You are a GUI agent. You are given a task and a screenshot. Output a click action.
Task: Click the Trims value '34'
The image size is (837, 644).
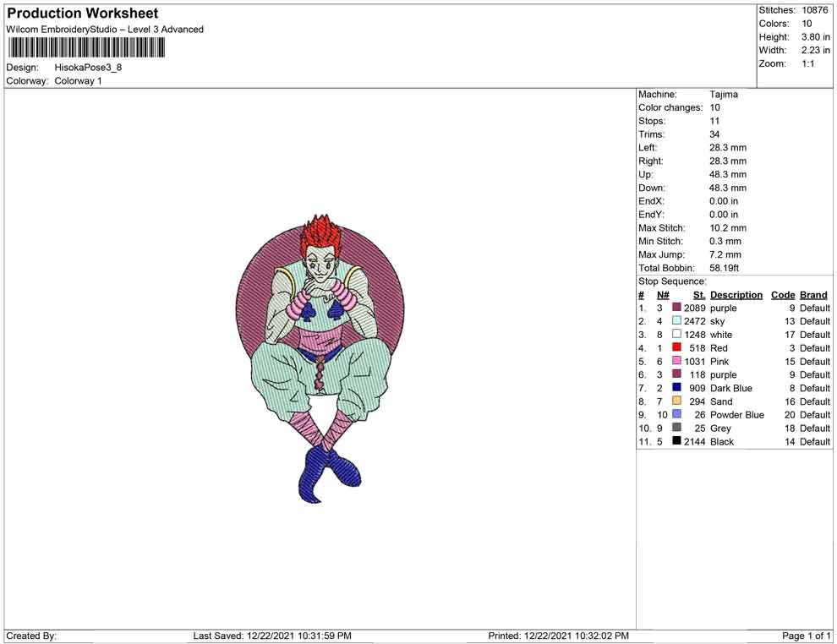pyautogui.click(x=714, y=134)
